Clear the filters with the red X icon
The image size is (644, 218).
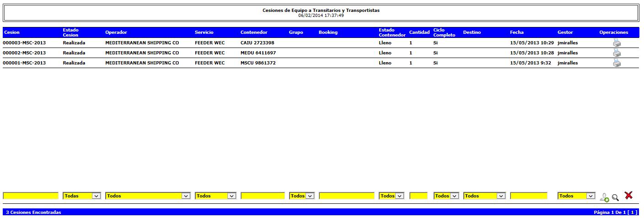coord(628,195)
